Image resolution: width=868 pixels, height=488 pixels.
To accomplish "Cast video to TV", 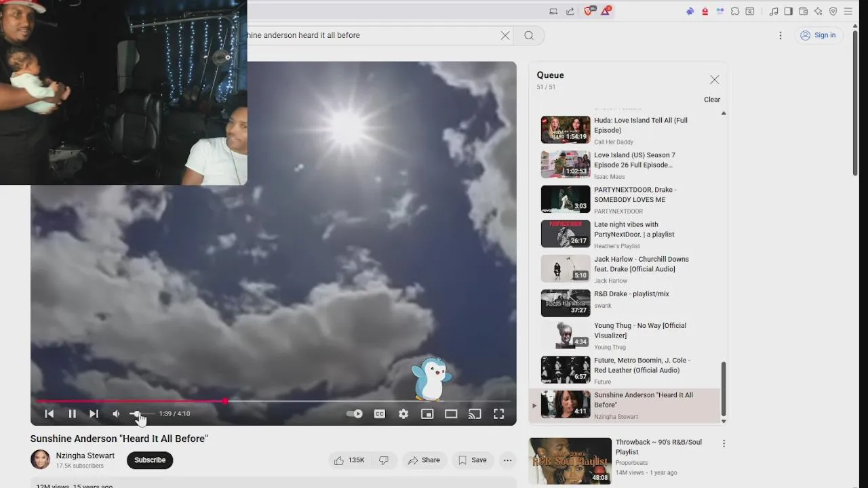I will tap(475, 414).
